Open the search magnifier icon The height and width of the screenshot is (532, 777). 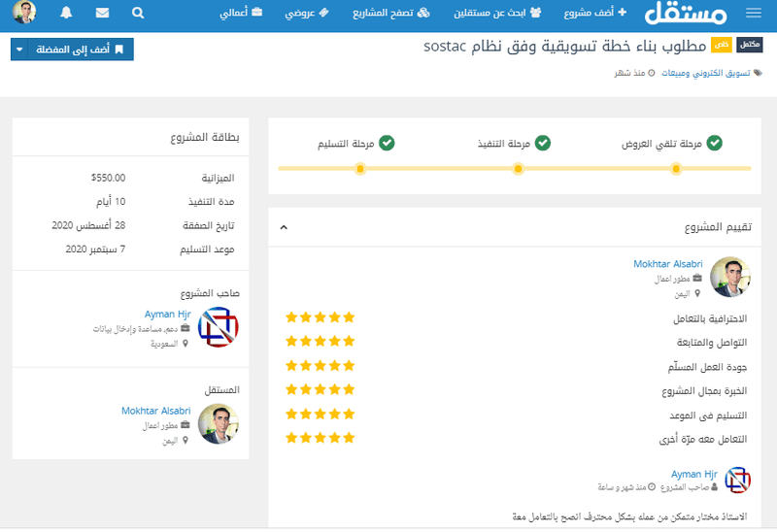click(x=137, y=14)
